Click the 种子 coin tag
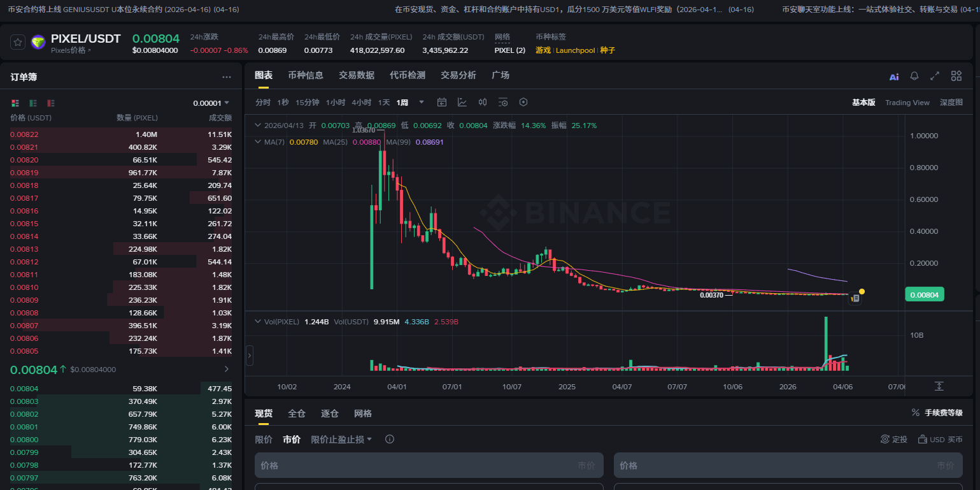Viewport: 980px width, 490px height. tap(607, 50)
